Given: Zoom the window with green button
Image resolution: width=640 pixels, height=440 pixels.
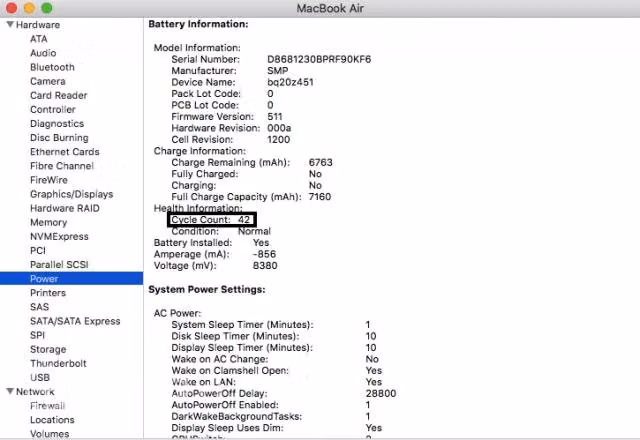Looking at the screenshot, I should [x=47, y=8].
